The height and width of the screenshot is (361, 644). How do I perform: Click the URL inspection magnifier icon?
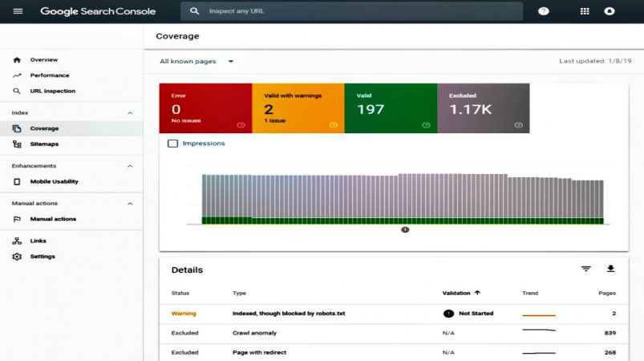coord(16,91)
